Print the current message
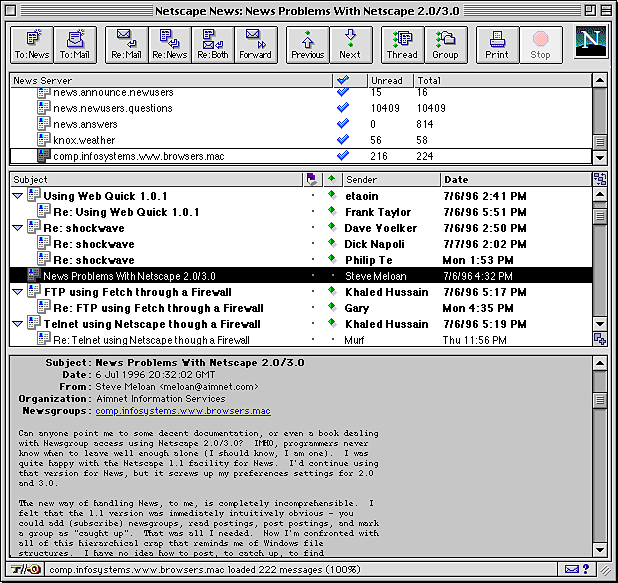The image size is (618, 583). [x=497, y=44]
